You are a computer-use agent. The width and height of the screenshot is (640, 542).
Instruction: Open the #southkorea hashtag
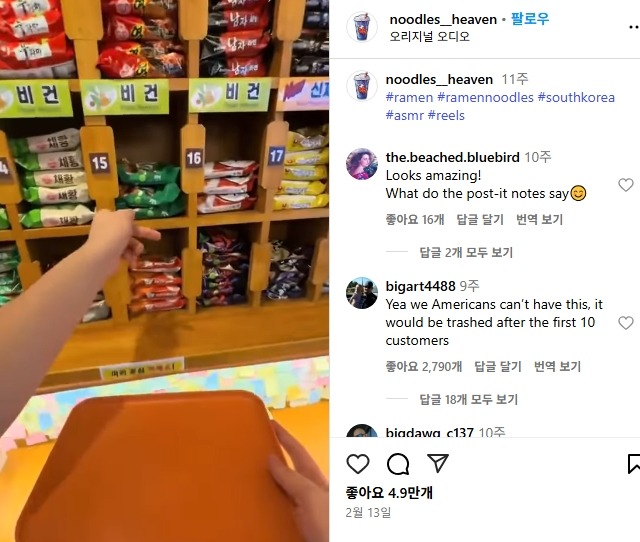(x=576, y=98)
